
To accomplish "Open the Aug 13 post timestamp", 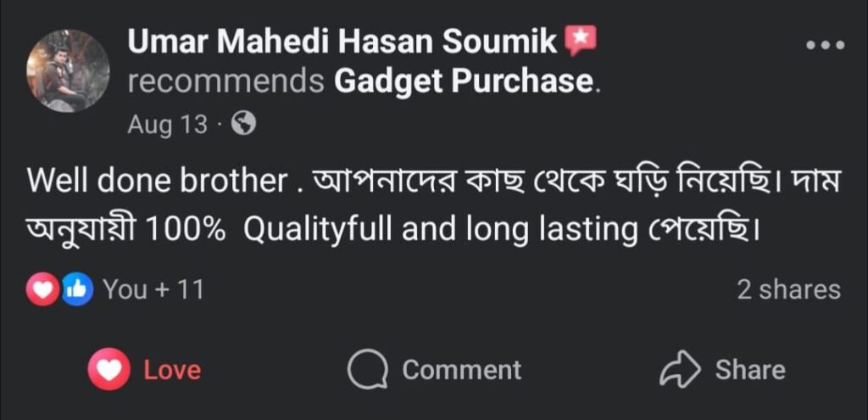I will click(167, 125).
